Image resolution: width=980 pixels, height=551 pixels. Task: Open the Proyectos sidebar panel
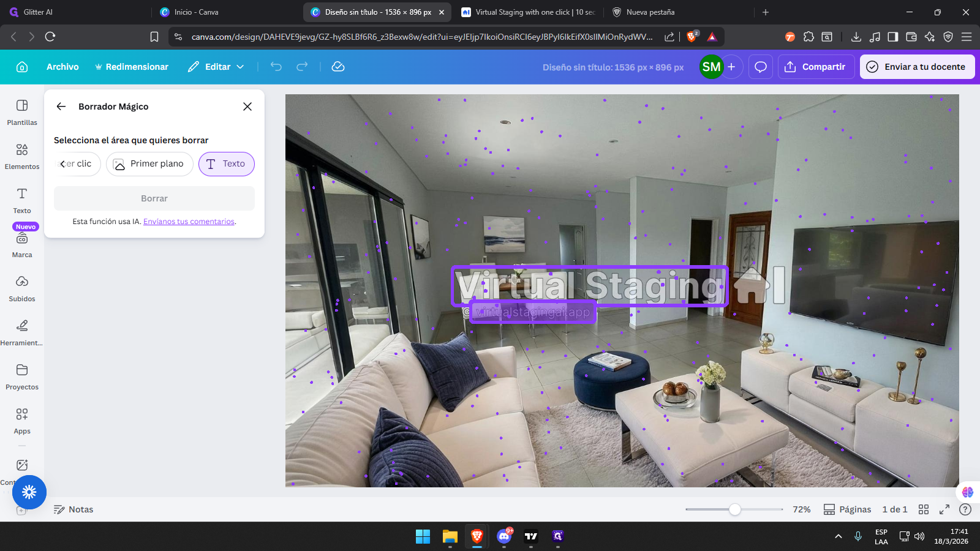click(x=22, y=377)
